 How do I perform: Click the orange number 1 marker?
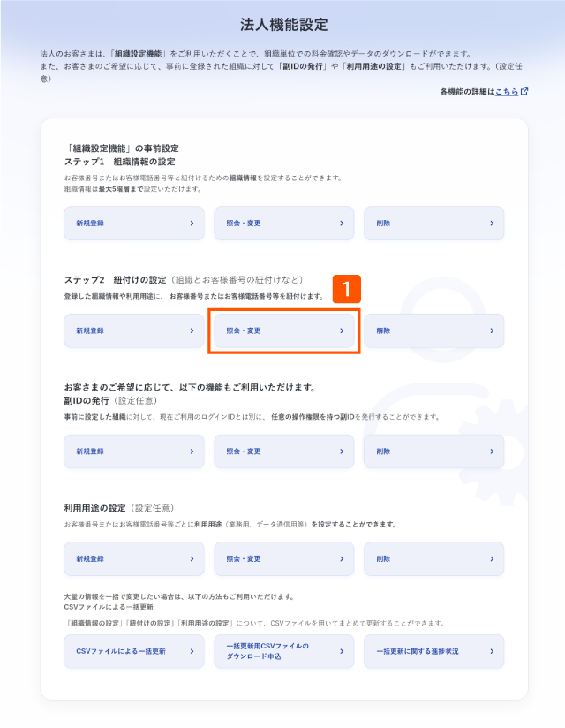(347, 289)
